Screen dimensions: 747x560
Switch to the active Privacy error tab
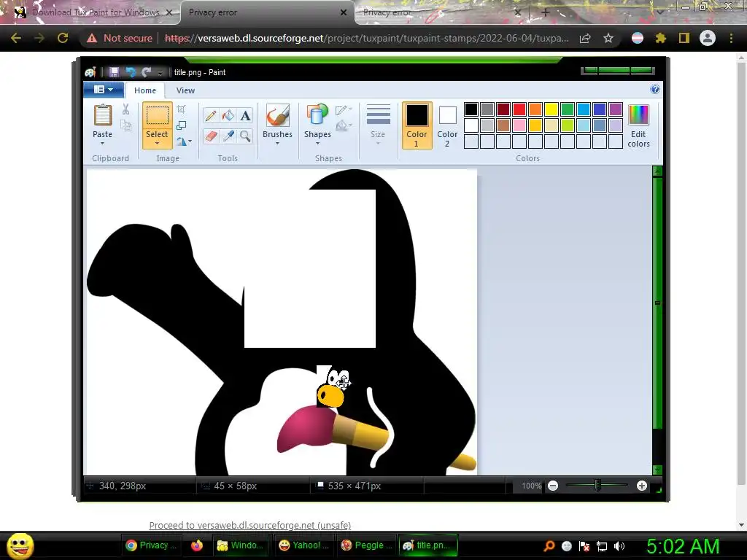click(x=267, y=12)
